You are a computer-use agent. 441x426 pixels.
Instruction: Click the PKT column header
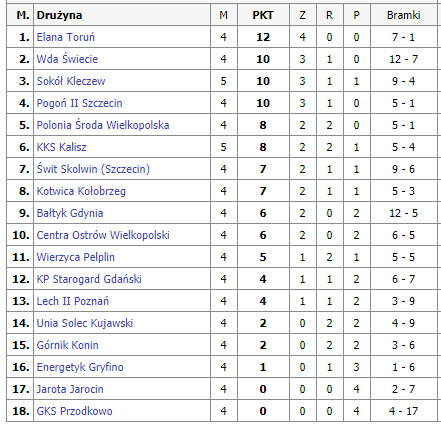(263, 15)
